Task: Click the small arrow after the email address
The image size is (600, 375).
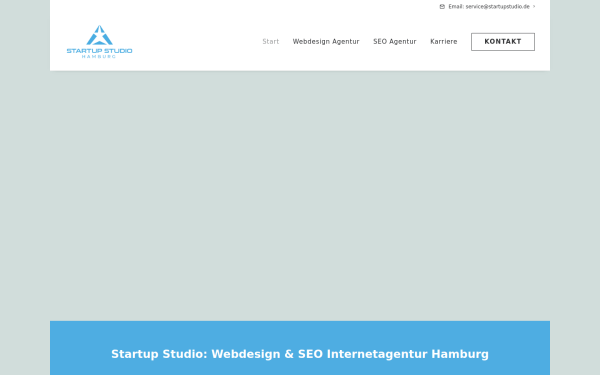Action: (534, 7)
